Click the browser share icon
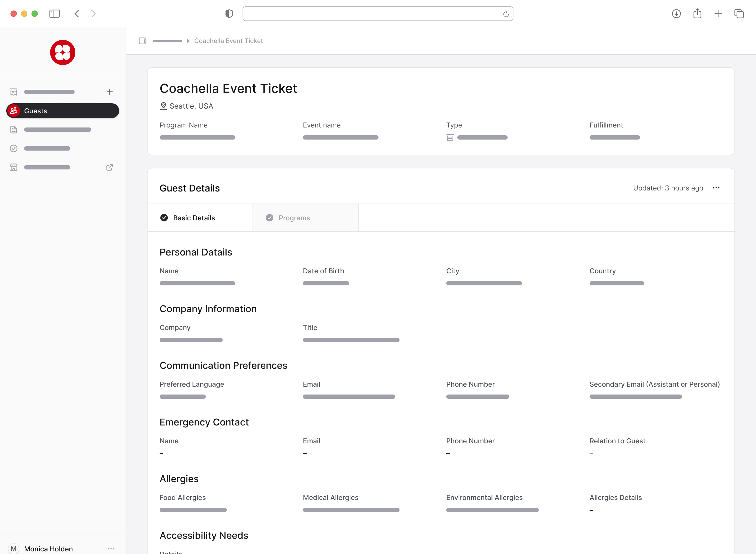The image size is (756, 554). coord(697,13)
